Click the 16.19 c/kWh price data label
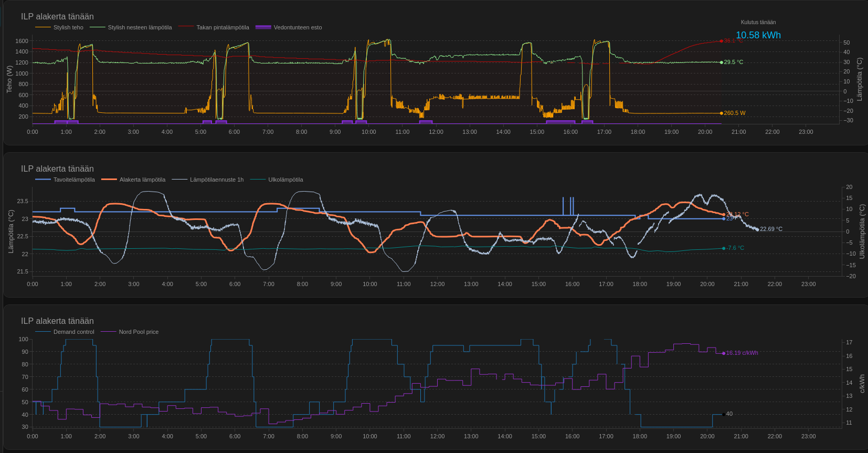 tap(742, 353)
